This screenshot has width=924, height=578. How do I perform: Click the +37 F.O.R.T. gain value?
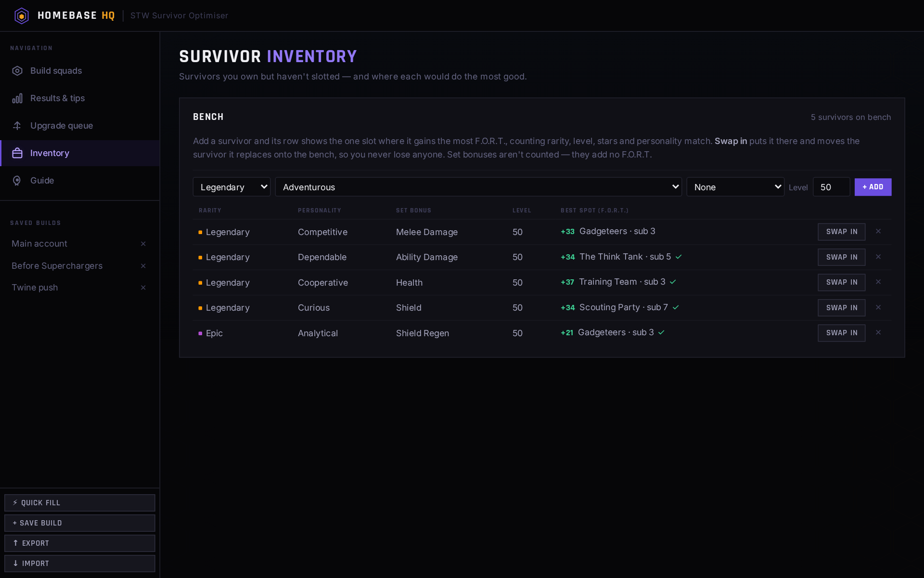(567, 282)
